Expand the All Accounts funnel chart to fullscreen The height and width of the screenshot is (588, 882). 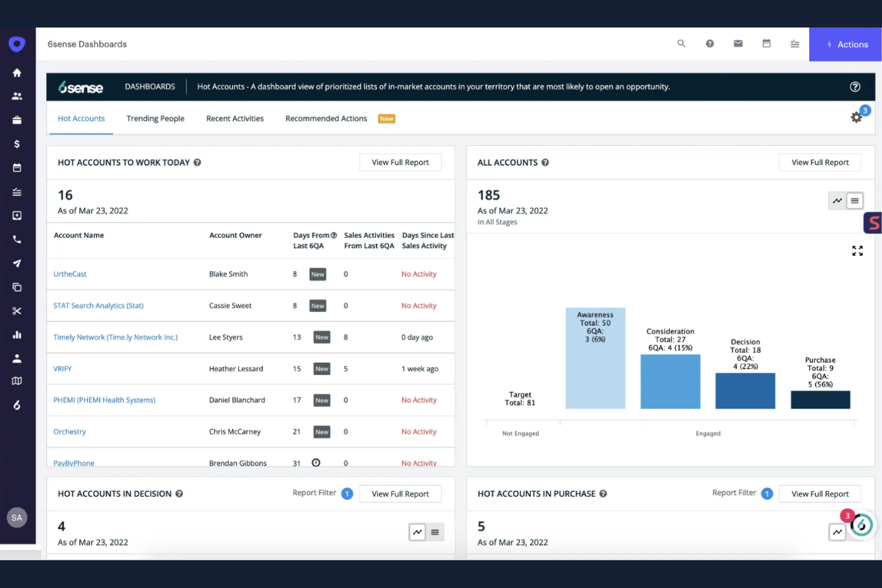(857, 251)
